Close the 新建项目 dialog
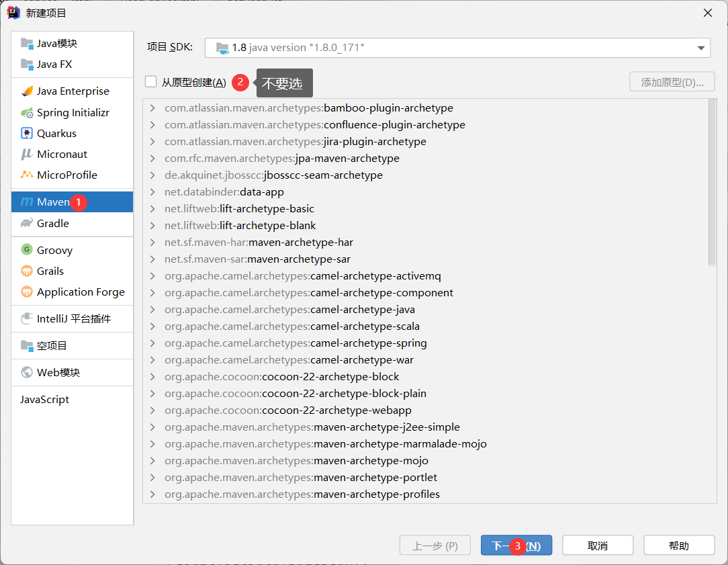Image resolution: width=728 pixels, height=565 pixels. (708, 13)
